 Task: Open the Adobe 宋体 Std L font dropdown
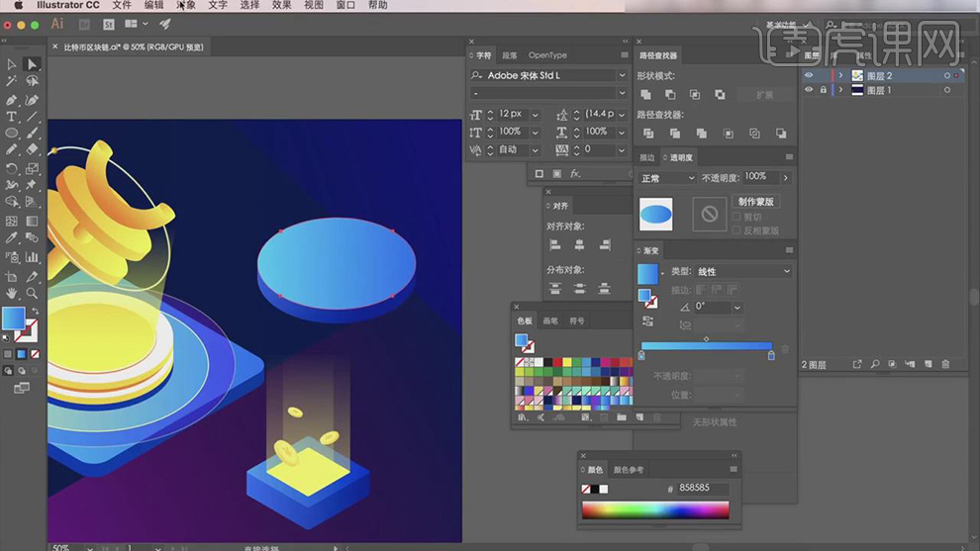coord(622,75)
